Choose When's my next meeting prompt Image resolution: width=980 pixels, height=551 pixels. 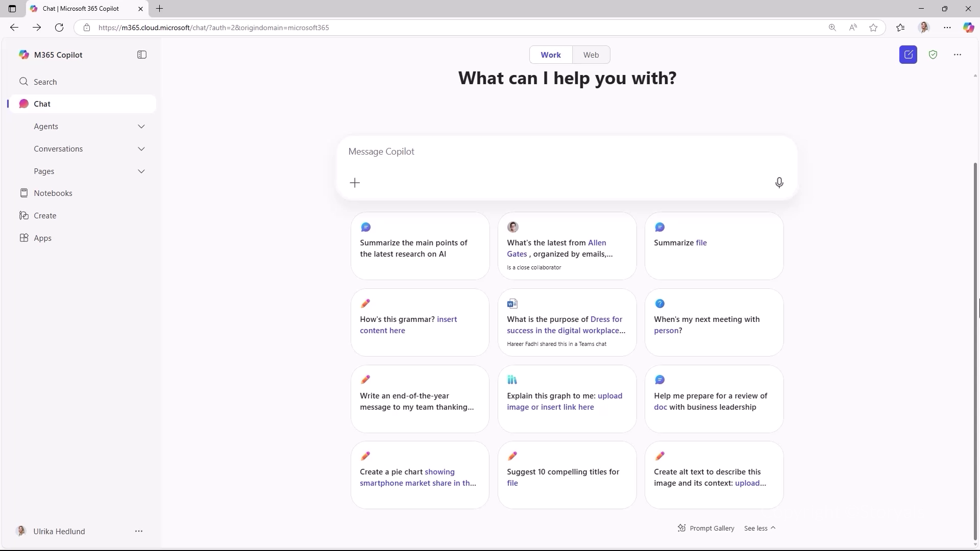[714, 322]
